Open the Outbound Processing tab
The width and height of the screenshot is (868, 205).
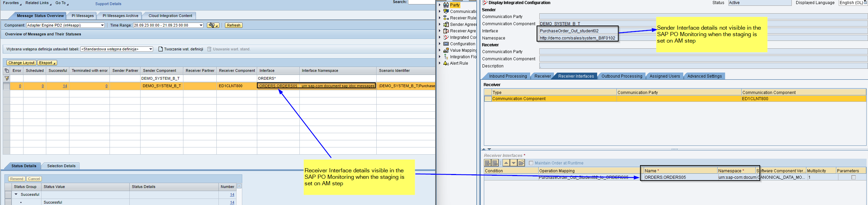click(622, 76)
